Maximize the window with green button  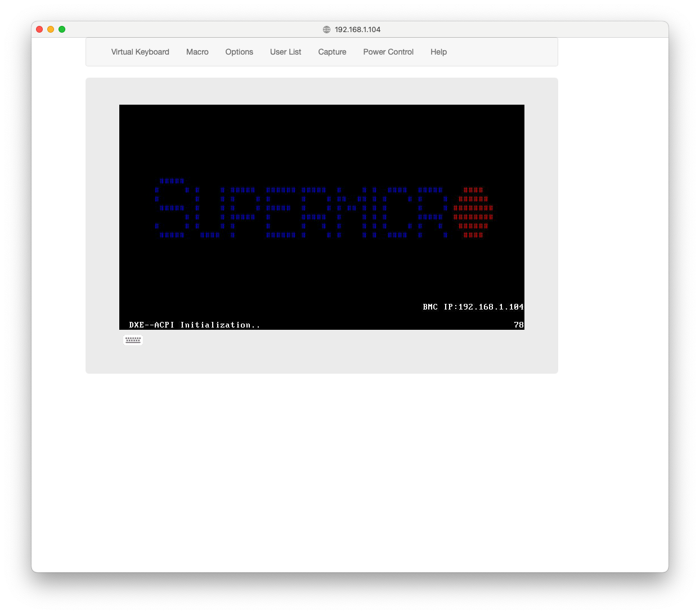(62, 29)
